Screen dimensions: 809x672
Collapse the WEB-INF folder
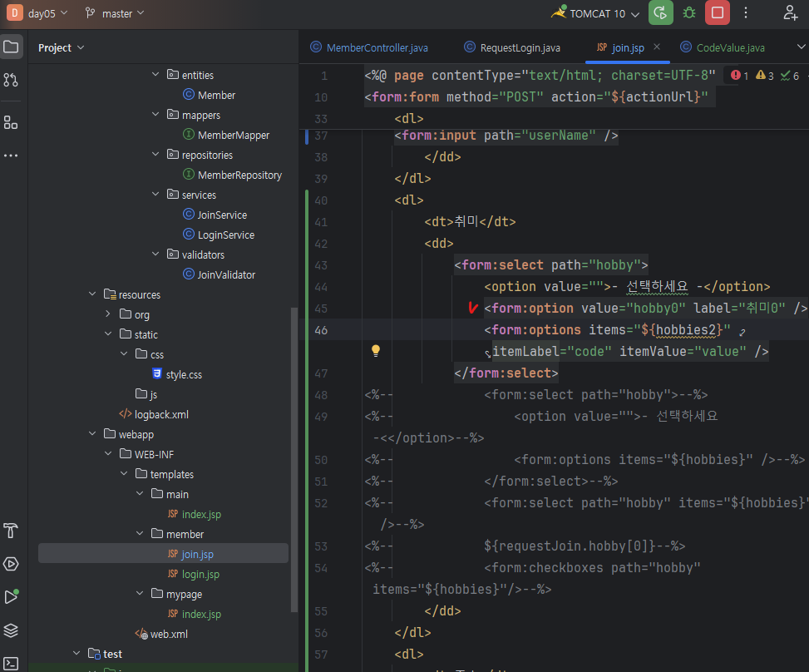[x=108, y=453]
